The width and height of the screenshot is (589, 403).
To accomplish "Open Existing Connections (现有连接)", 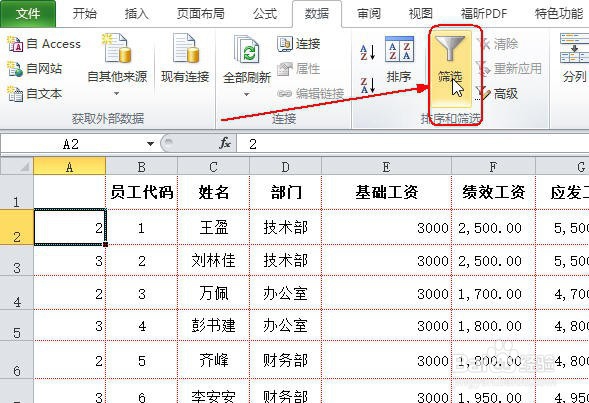I will click(x=185, y=59).
